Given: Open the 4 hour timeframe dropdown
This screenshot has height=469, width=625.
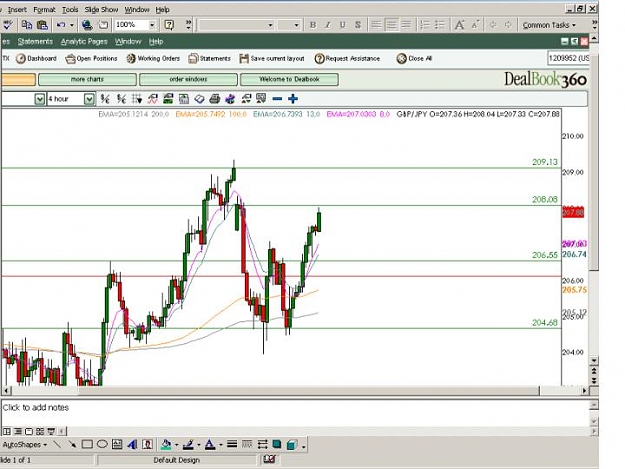Looking at the screenshot, I should 89,99.
